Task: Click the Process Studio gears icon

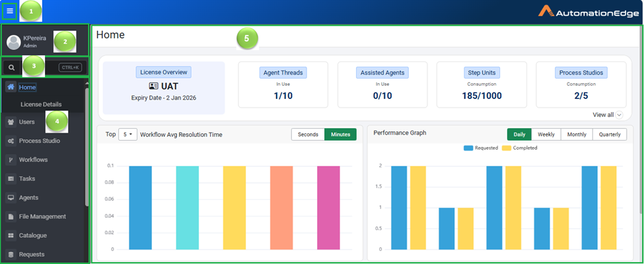Action: [x=11, y=141]
